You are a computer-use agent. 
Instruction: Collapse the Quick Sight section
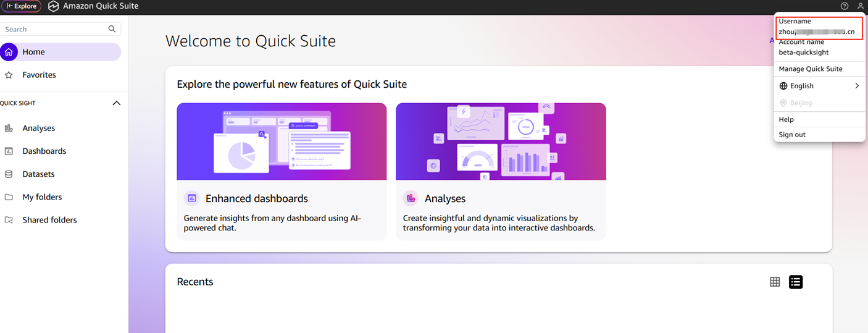point(116,103)
